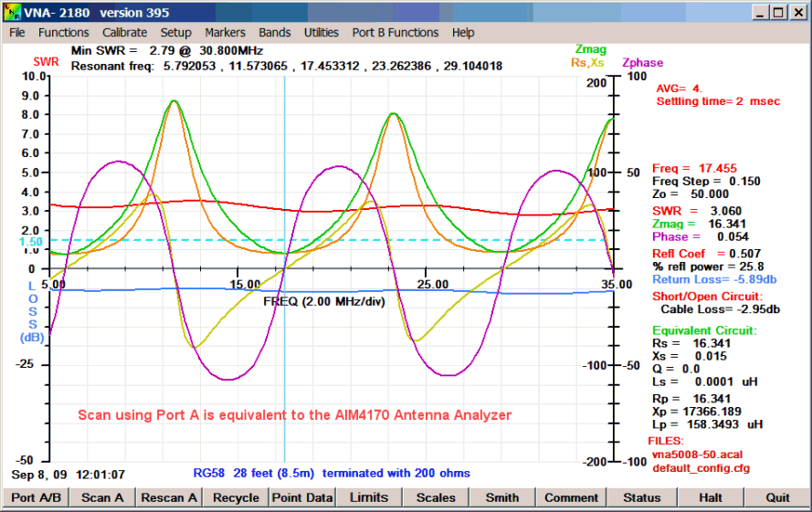Open the File menu

pos(17,33)
